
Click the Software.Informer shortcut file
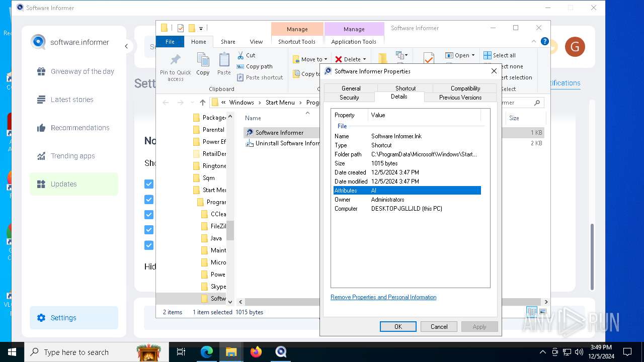coord(279,133)
